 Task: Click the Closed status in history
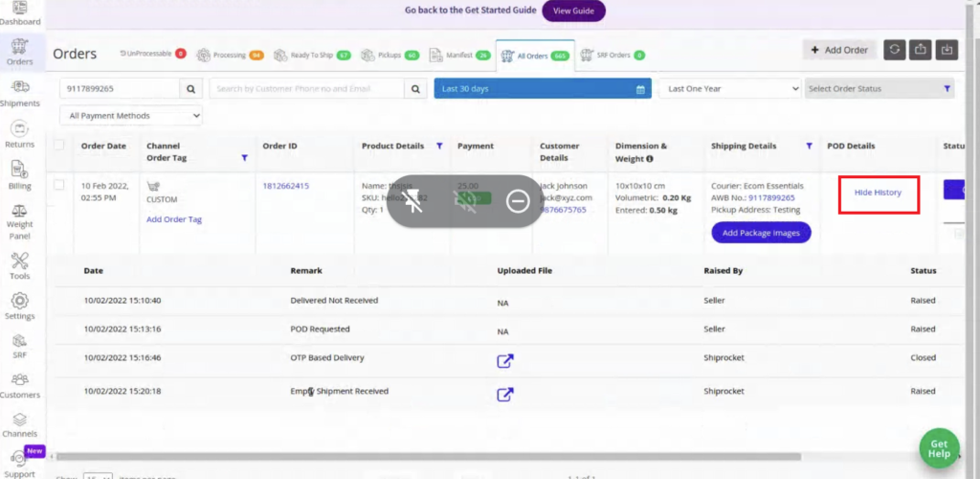[x=924, y=357]
